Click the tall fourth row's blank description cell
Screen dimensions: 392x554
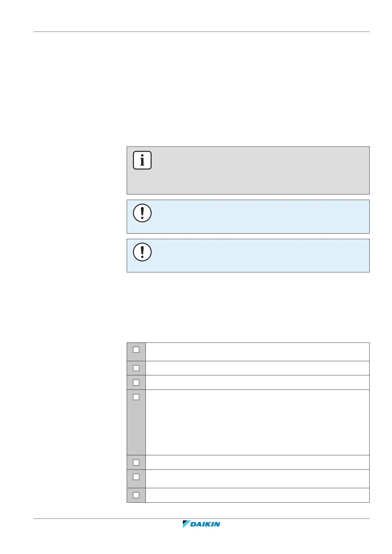pos(257,422)
